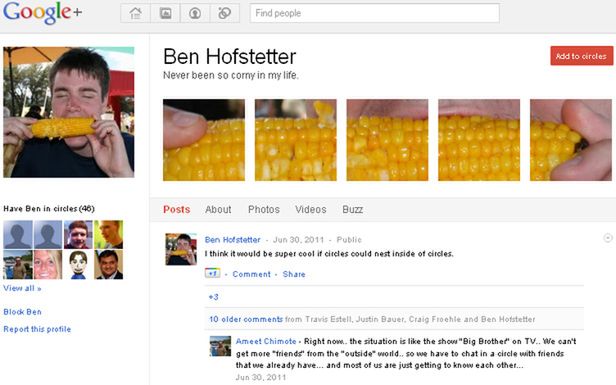616x385 pixels.
Task: Click Block Ben link
Action: [22, 312]
